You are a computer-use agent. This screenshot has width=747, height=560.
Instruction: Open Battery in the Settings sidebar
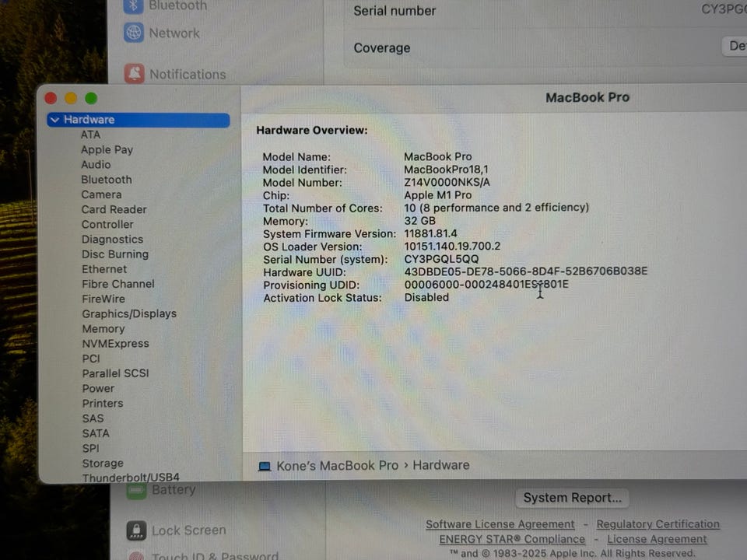point(174,490)
